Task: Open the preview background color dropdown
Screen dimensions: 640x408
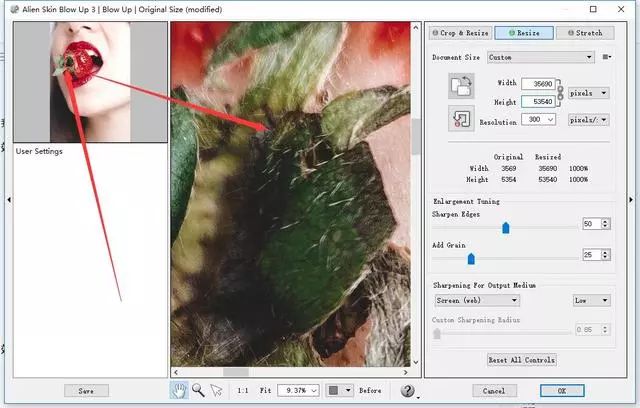Action: pyautogui.click(x=348, y=390)
